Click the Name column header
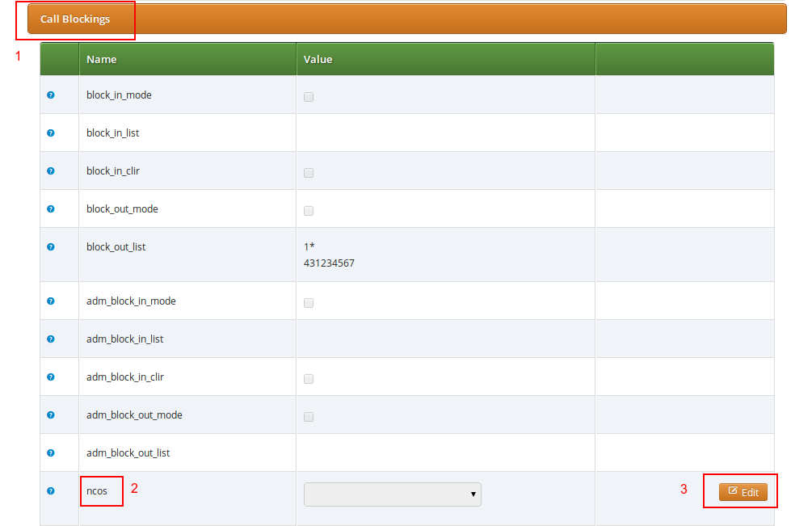The image size is (812, 526). click(x=102, y=60)
